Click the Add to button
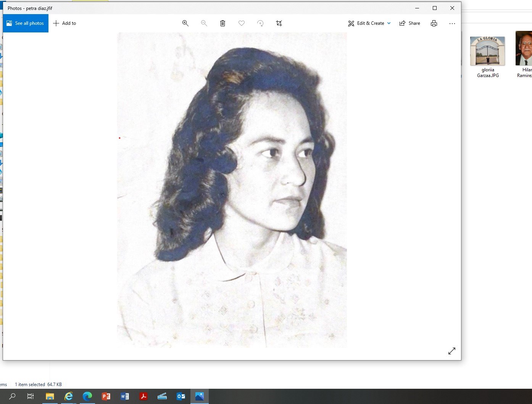Image resolution: width=532 pixels, height=404 pixels. click(x=64, y=23)
